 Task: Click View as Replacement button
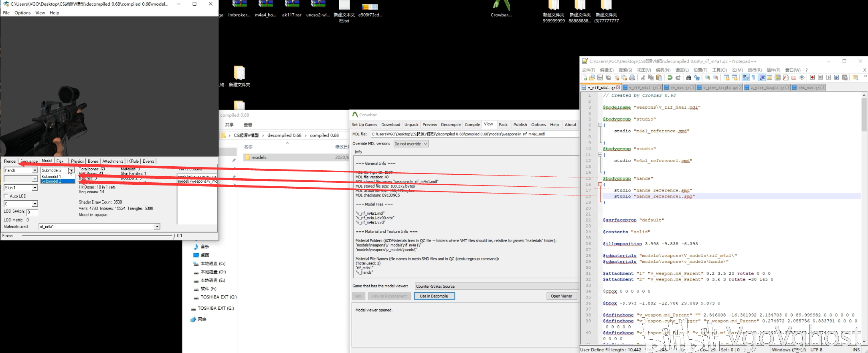tap(389, 296)
